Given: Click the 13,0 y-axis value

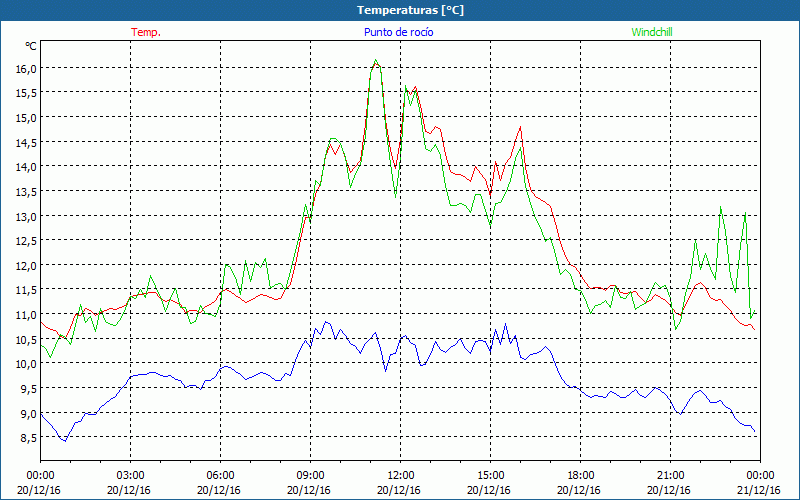Looking at the screenshot, I should tap(26, 216).
